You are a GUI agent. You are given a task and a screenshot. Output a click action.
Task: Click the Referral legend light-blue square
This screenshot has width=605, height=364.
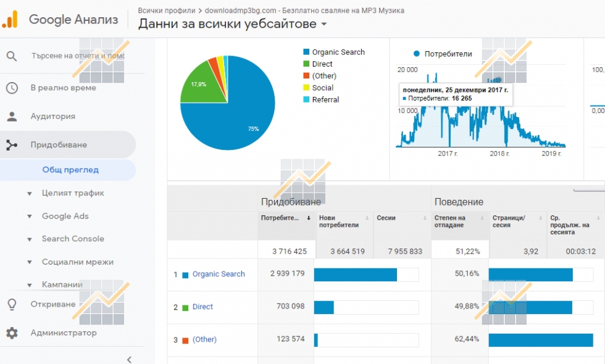click(x=306, y=99)
